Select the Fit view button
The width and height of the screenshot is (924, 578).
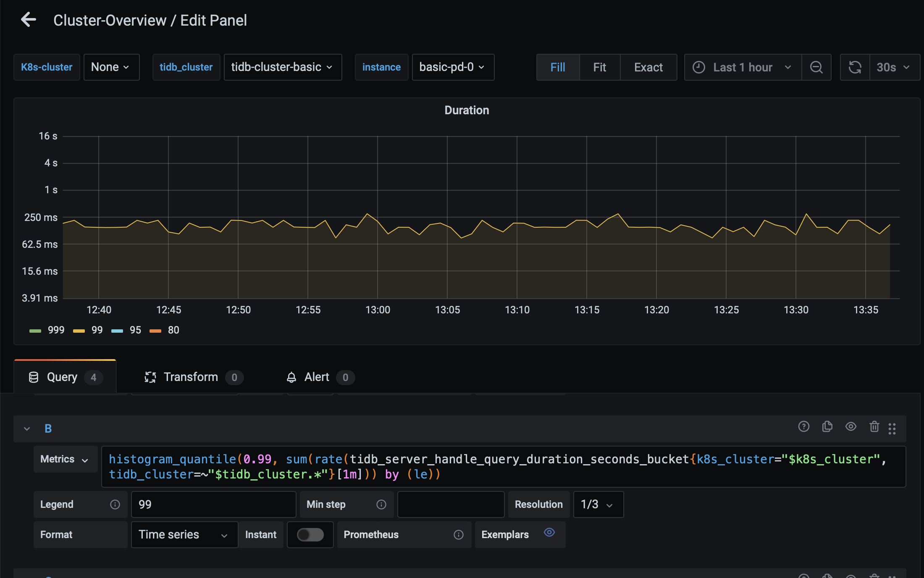tap(599, 67)
